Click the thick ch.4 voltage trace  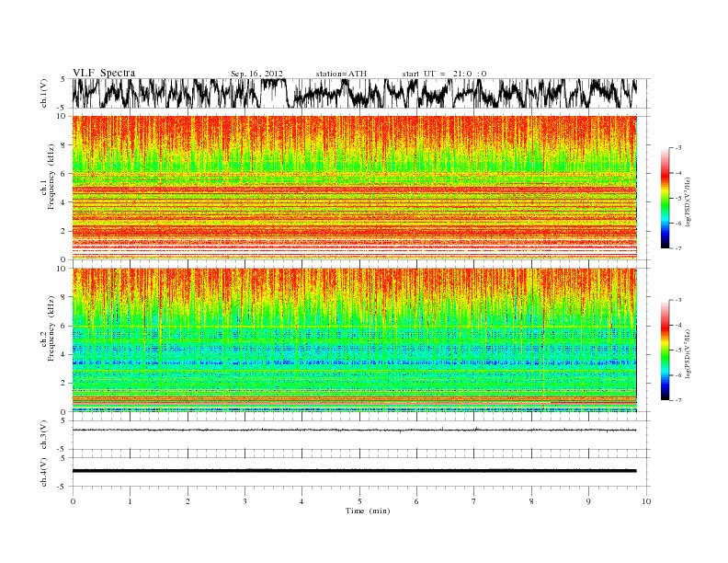click(x=355, y=471)
